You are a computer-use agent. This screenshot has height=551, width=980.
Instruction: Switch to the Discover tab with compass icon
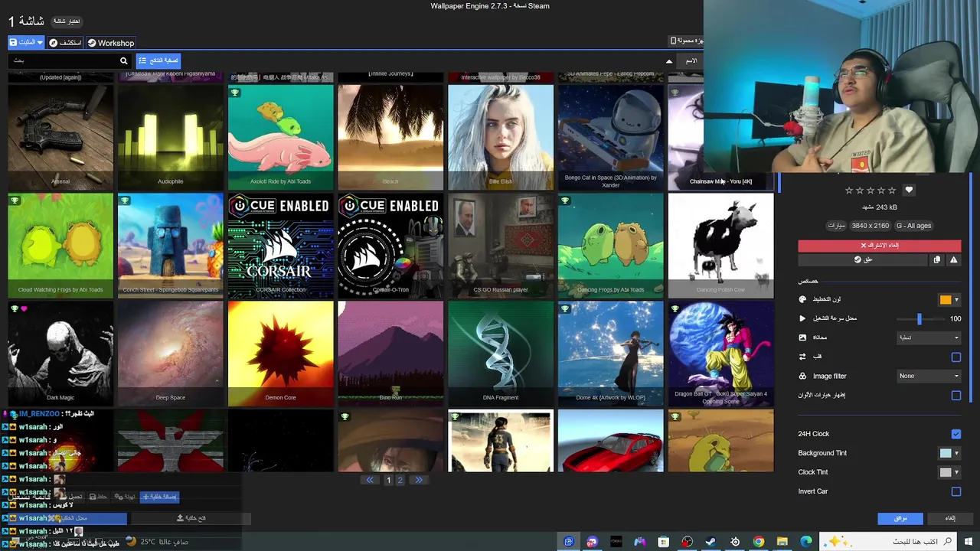65,43
